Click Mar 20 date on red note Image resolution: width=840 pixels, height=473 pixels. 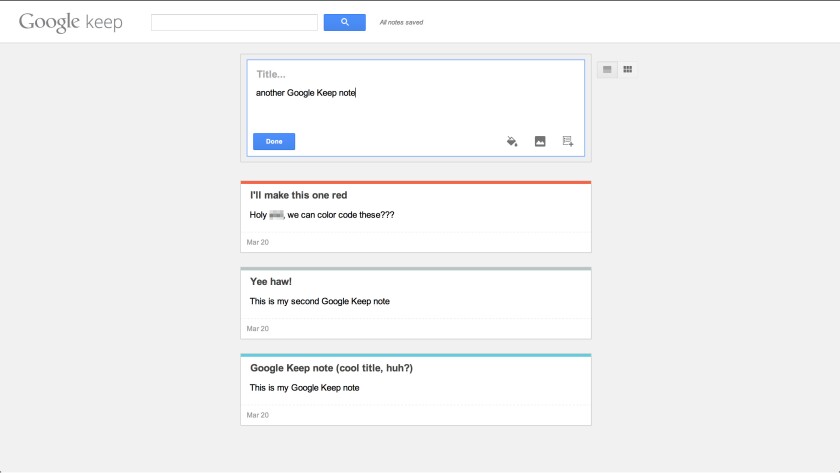[x=258, y=243]
